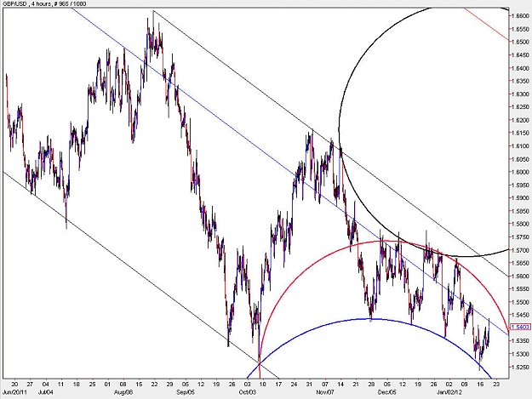Click the 1.6200 price axis label
This screenshot has width=532, height=399.
[x=521, y=120]
